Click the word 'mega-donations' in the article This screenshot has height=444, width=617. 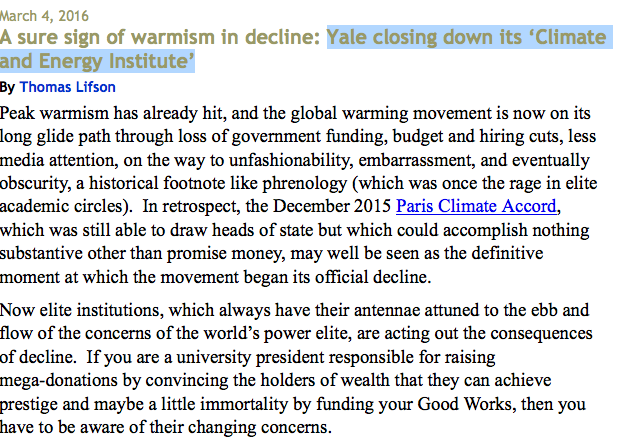tap(59, 381)
